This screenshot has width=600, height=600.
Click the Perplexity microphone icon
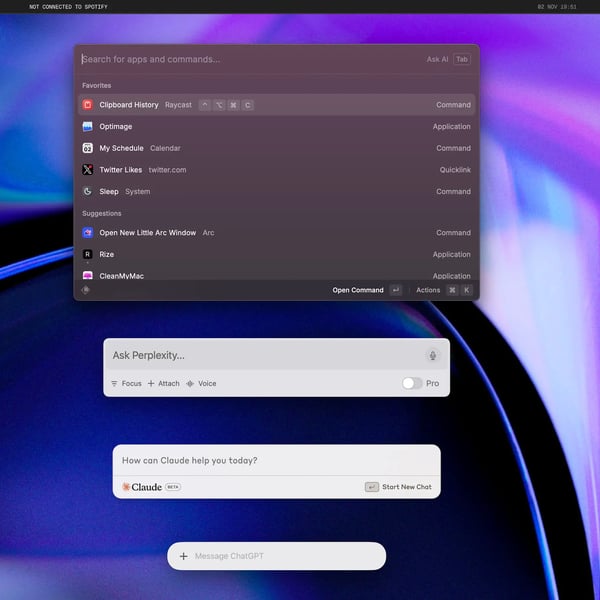(432, 355)
